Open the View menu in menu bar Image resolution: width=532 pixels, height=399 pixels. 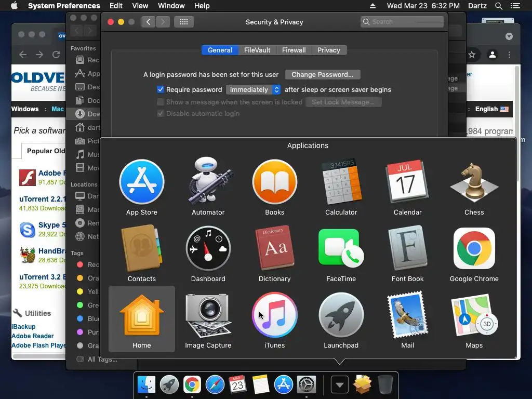[140, 6]
